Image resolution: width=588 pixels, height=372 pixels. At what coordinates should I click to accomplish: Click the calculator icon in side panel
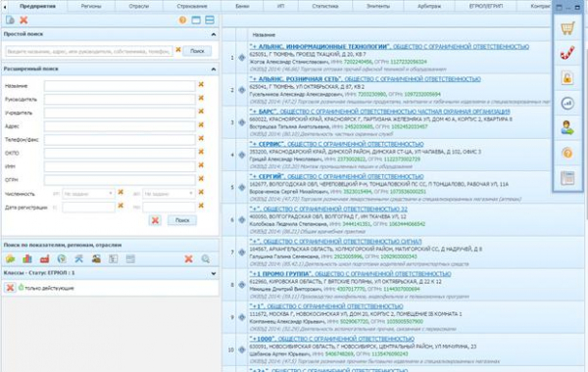coord(567,178)
